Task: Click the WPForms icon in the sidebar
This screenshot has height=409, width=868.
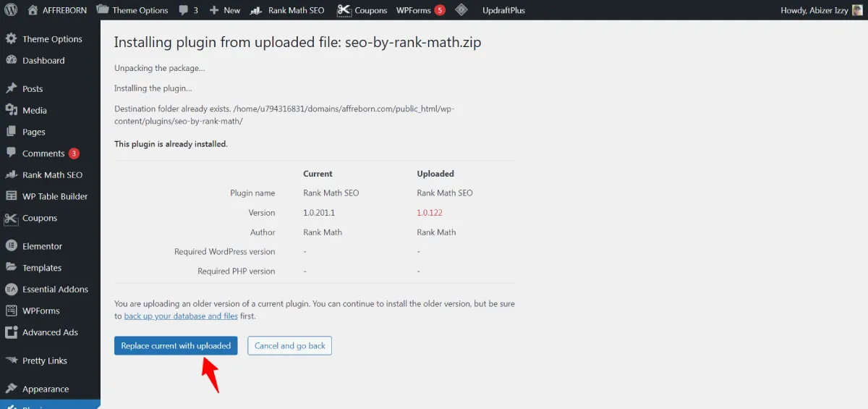Action: (11, 311)
